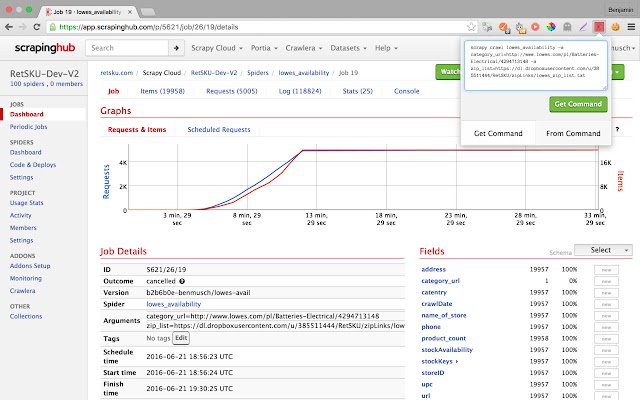Open a new browser tab
The width and height of the screenshot is (640, 400).
point(148,12)
